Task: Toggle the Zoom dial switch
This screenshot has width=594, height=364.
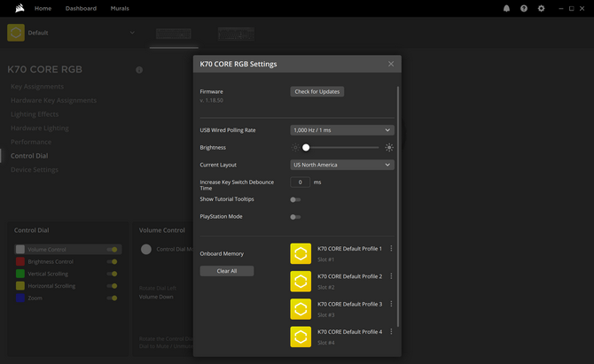Action: coord(112,298)
